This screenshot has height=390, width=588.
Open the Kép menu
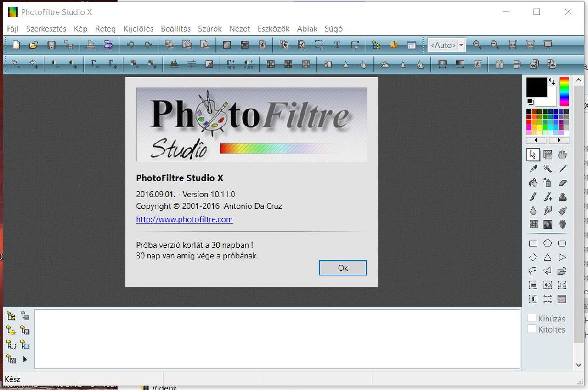click(x=80, y=29)
